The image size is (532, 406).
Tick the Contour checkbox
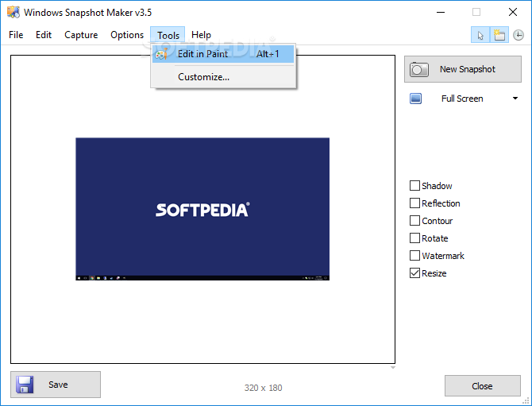click(414, 221)
